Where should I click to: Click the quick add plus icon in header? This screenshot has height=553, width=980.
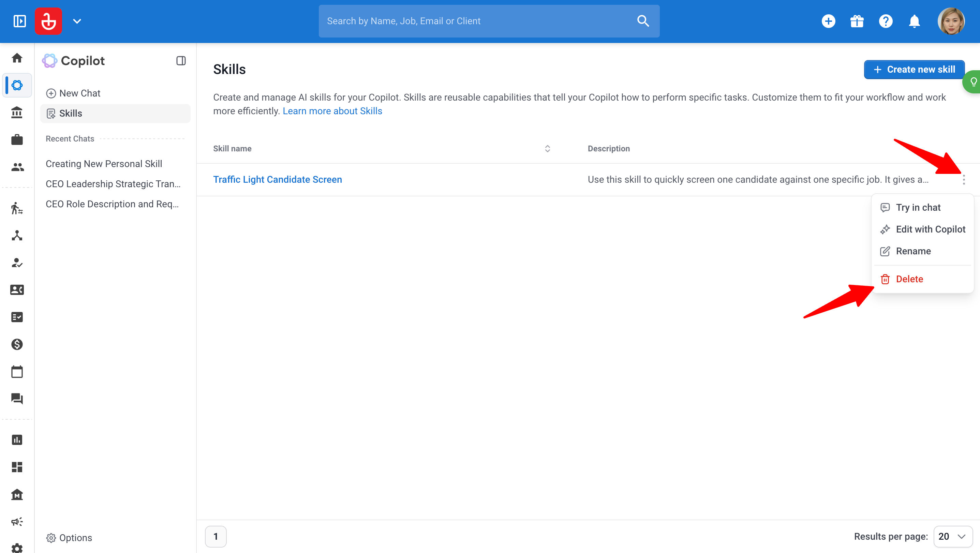828,21
